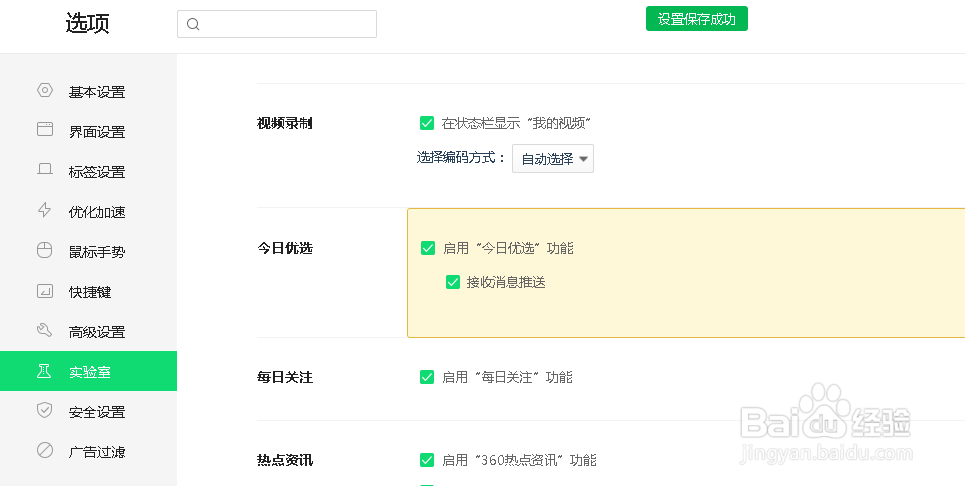965x486 pixels.
Task: Switch to the 实验室 tab
Action: [x=89, y=371]
